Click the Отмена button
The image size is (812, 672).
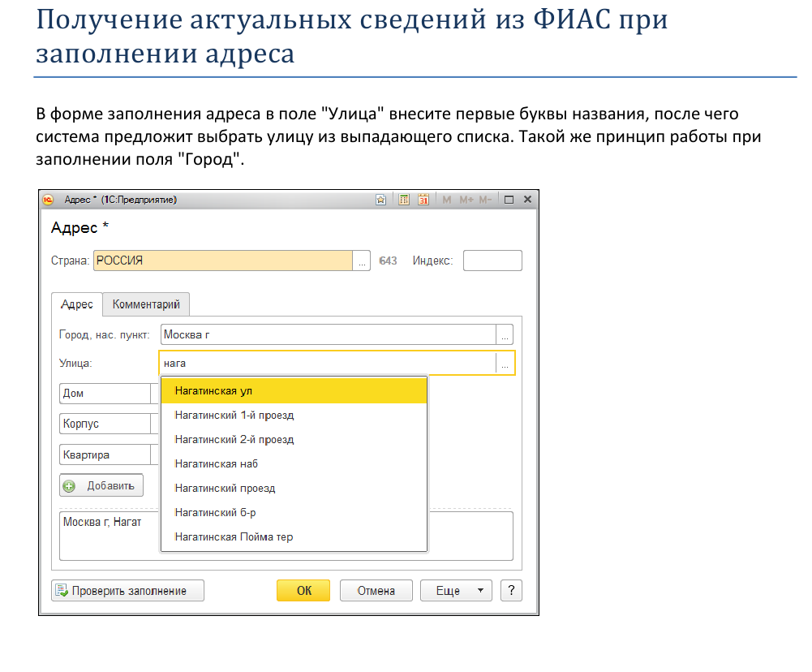tap(376, 591)
